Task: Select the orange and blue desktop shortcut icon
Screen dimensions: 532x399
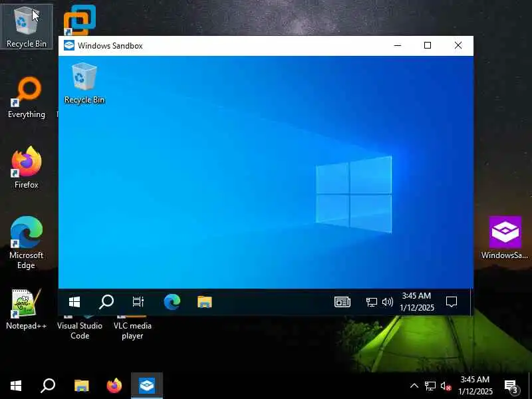Action: [x=80, y=20]
